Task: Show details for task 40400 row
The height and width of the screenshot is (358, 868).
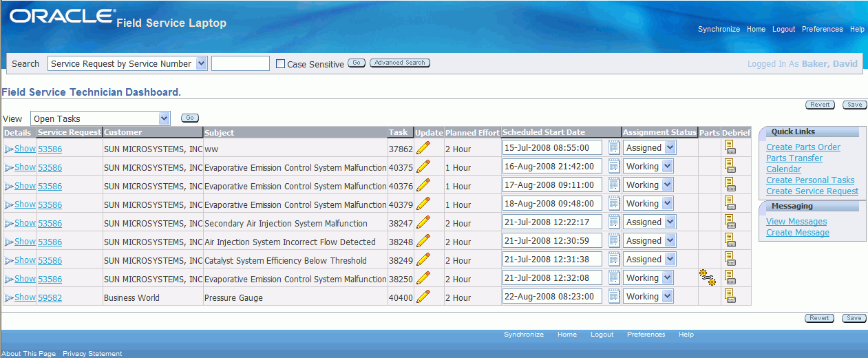Action: click(25, 297)
